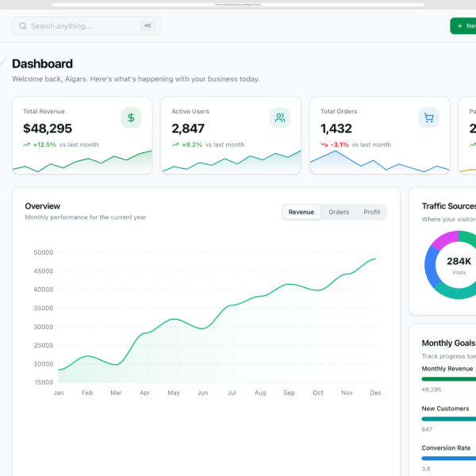Click the browser address bar at top

coord(238,5)
